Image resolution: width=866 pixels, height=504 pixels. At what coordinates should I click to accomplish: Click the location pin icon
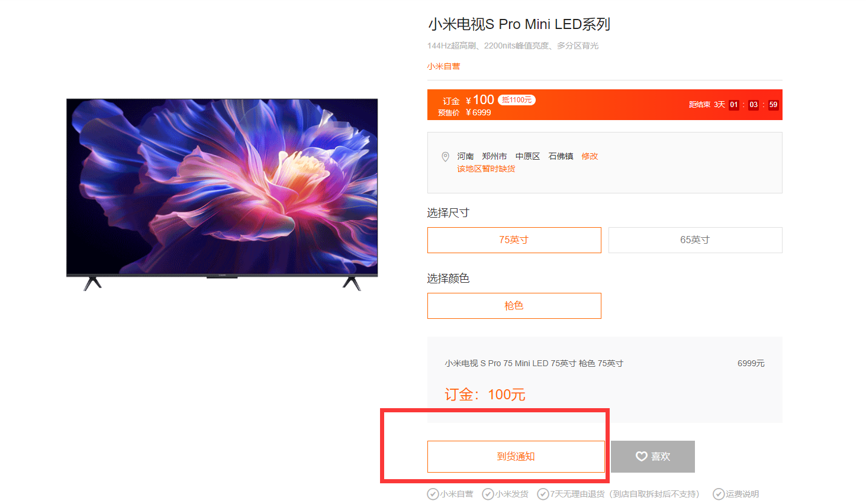445,157
